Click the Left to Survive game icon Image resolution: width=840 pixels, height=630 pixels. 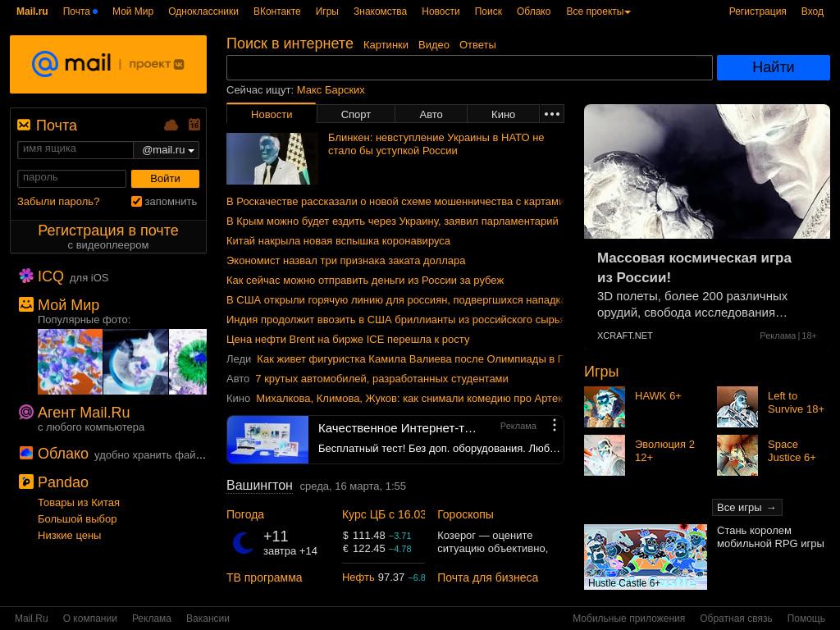[x=737, y=407]
